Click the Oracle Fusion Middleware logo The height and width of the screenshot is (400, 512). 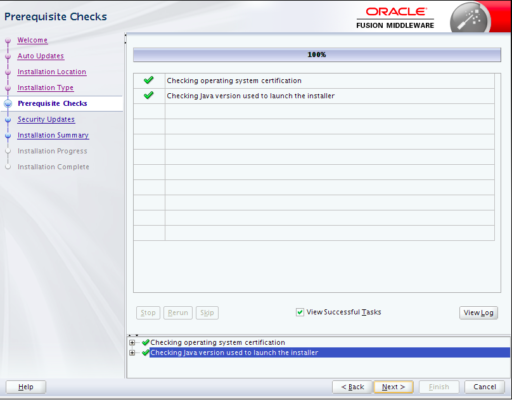click(x=395, y=18)
